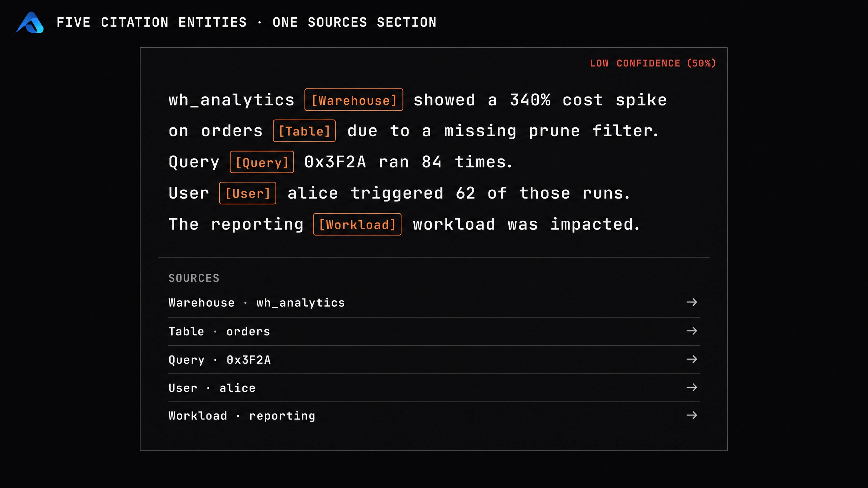This screenshot has height=488, width=868.
Task: Click the text 'alice triggered 62 of those runs.'
Action: click(x=459, y=194)
